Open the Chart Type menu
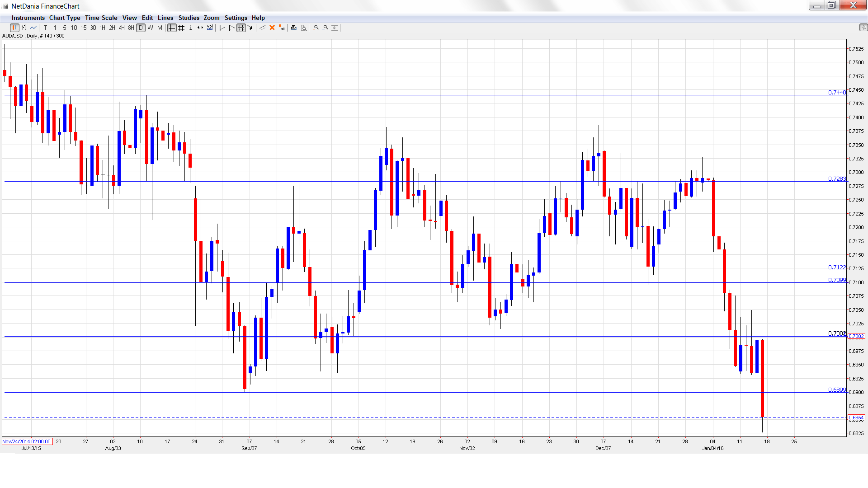Viewport: 868px width, 488px height. [65, 18]
